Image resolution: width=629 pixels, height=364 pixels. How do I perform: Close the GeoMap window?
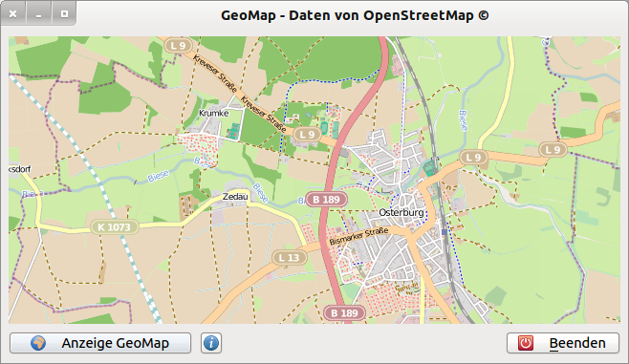point(12,14)
